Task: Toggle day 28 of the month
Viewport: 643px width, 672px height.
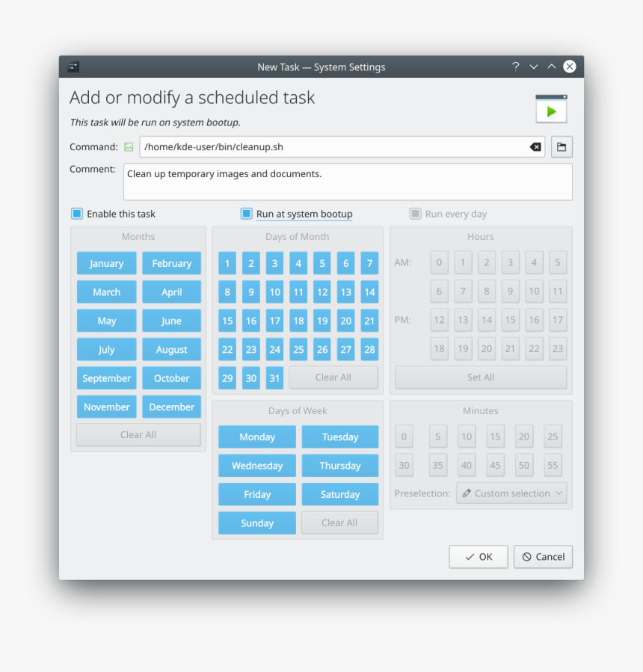Action: (369, 349)
